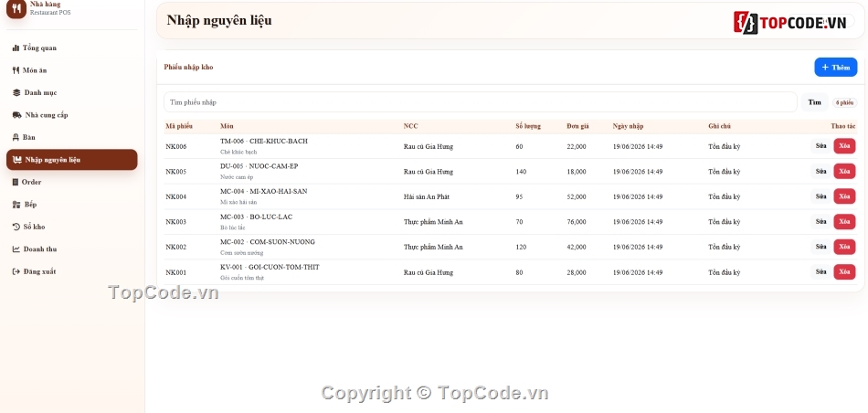Delete receipt NK002 with Xóa

pos(844,247)
